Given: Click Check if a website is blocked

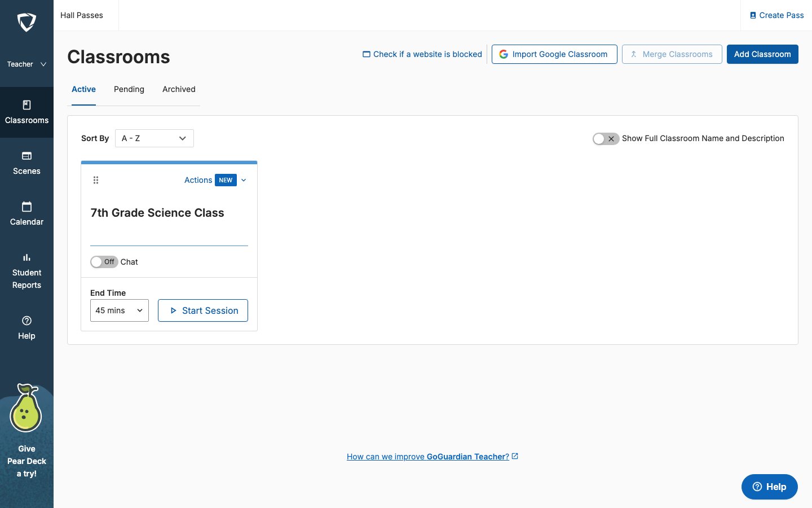Looking at the screenshot, I should tap(422, 54).
